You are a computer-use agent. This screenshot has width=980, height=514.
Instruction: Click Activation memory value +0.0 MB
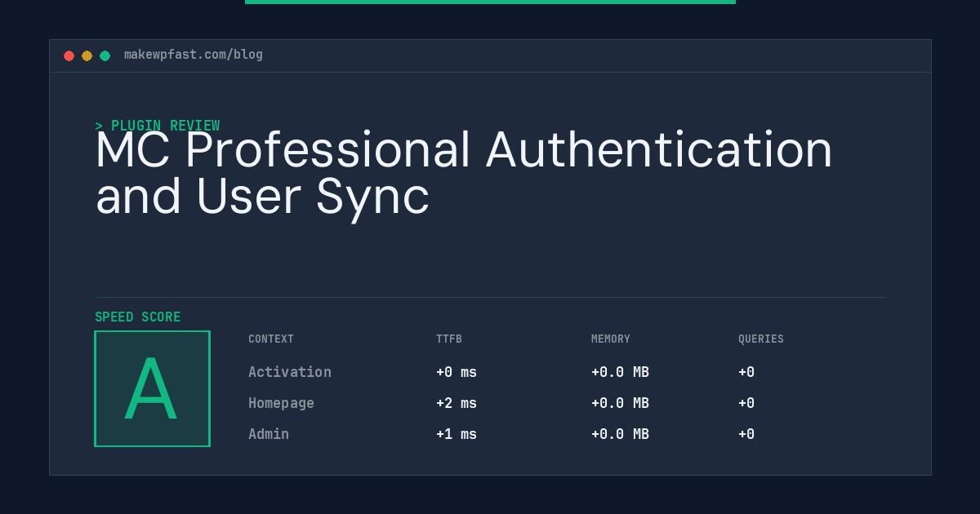click(x=620, y=372)
